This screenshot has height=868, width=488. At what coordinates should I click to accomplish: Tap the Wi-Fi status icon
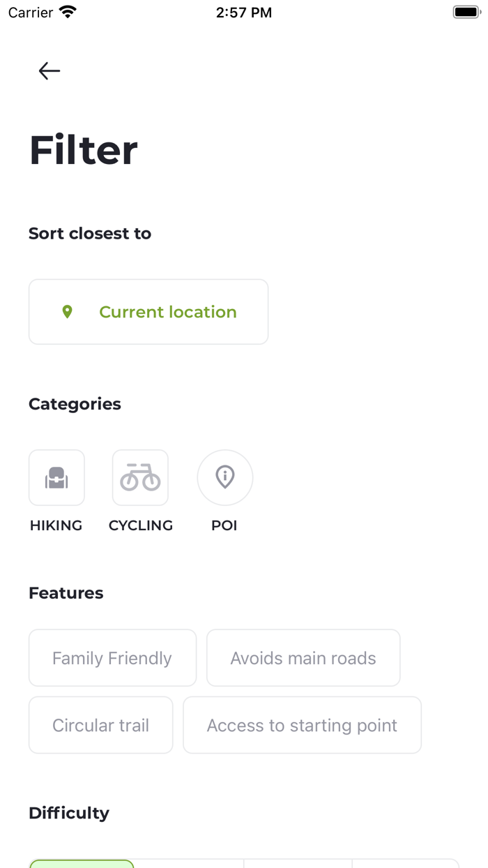tap(68, 13)
